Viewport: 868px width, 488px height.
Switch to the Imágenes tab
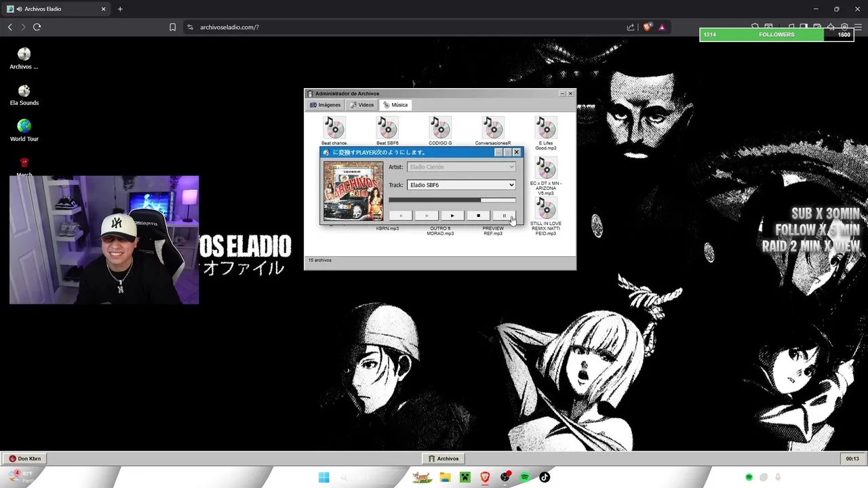click(325, 105)
